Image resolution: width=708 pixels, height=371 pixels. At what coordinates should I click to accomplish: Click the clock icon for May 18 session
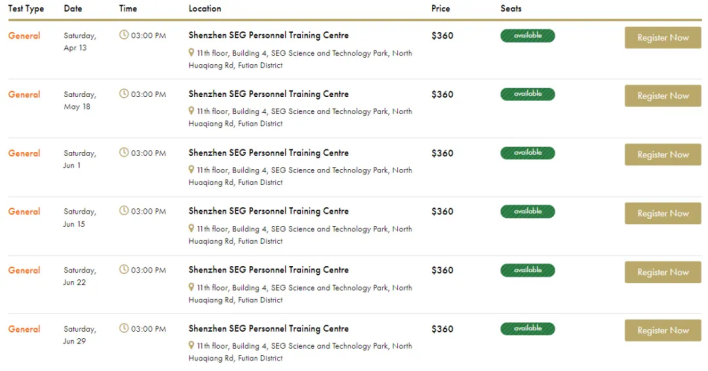[124, 93]
